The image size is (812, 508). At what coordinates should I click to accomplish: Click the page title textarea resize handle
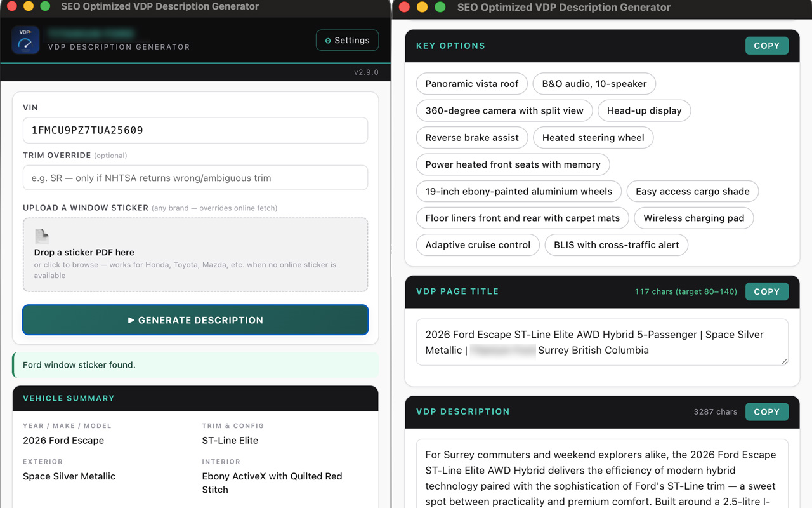(x=784, y=361)
